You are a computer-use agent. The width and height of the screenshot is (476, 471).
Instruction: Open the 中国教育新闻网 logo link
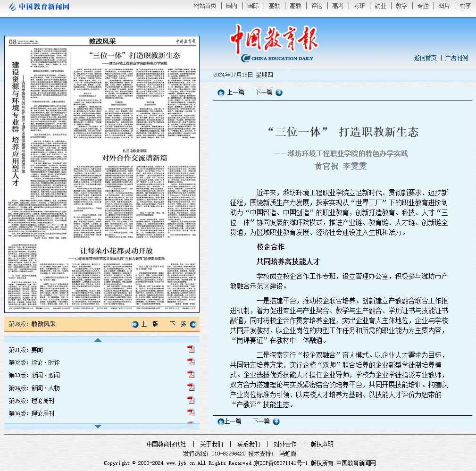click(x=40, y=6)
